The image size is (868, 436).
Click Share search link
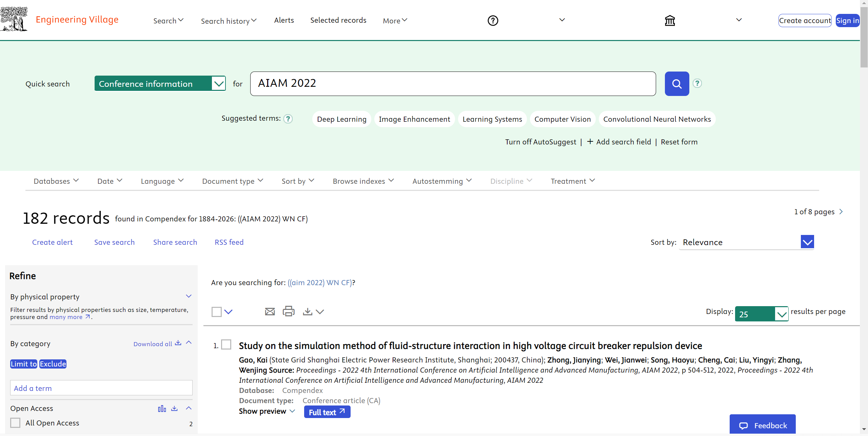click(x=175, y=242)
